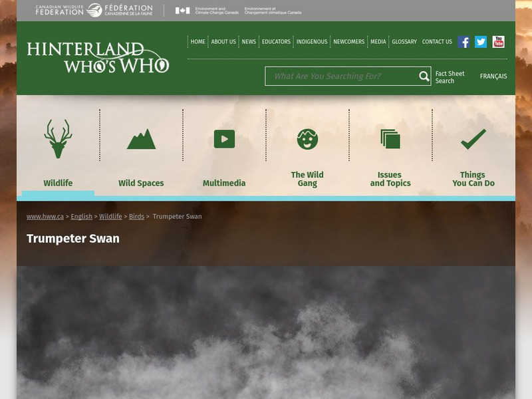532x399 pixels.
Task: Click the Issues and Topics stacked pages icon
Action: coord(391,138)
